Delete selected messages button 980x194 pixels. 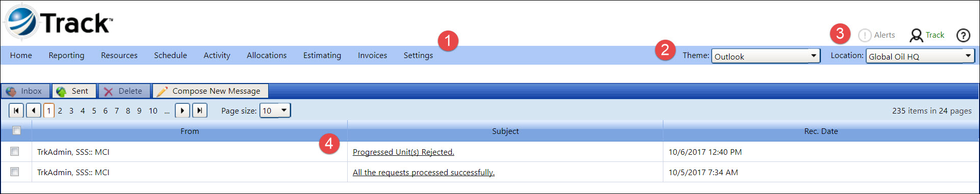[124, 91]
